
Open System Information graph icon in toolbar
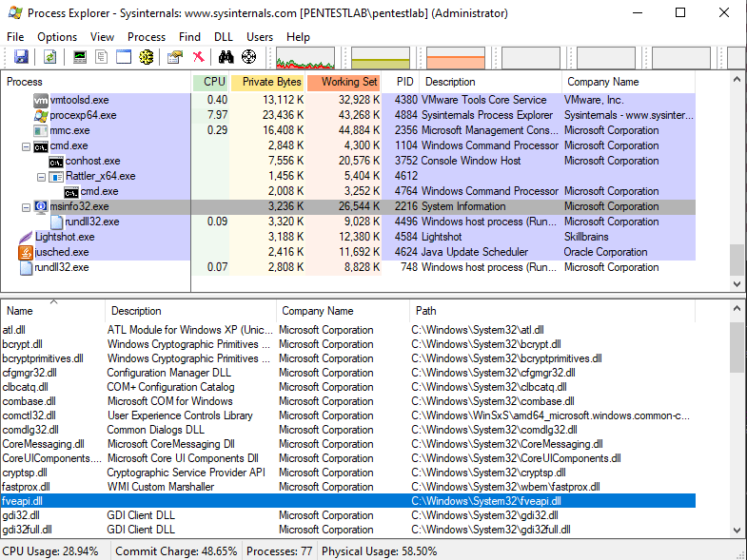tap(79, 57)
